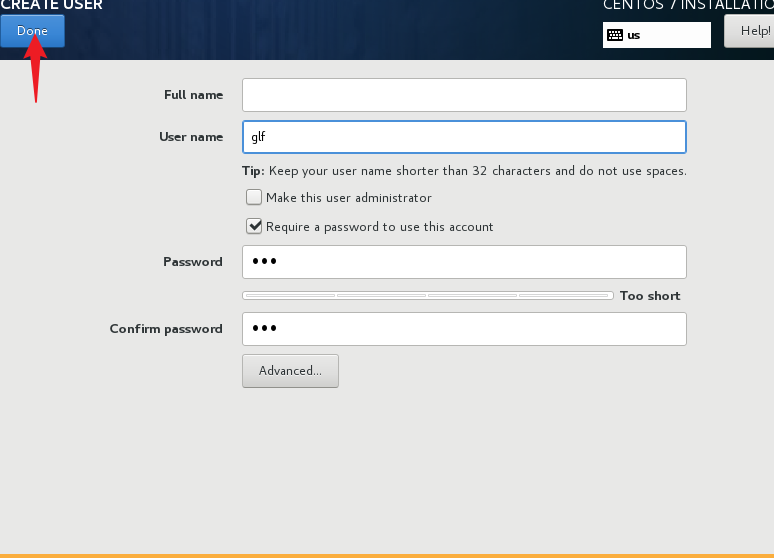
Task: Click the Too short strength label
Action: coord(650,296)
